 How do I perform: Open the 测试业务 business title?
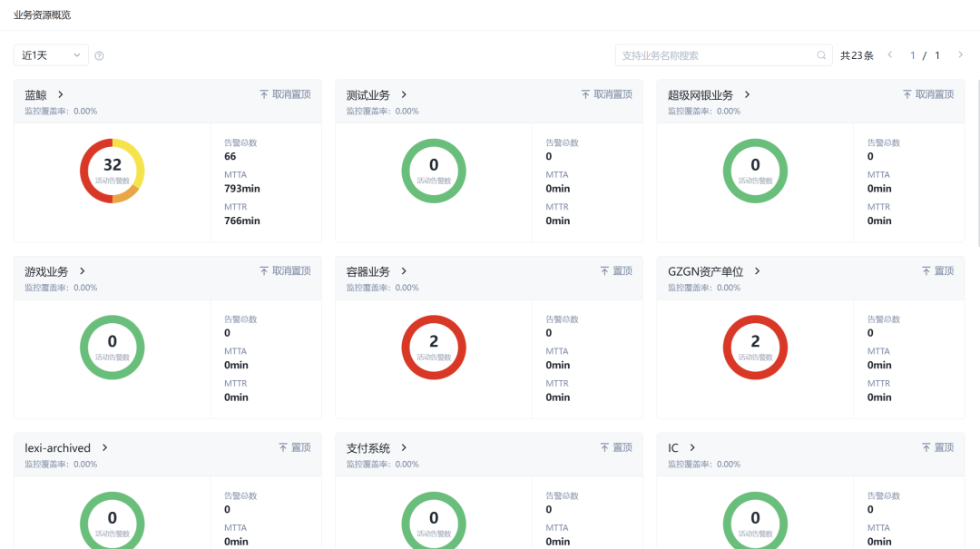[x=368, y=95]
